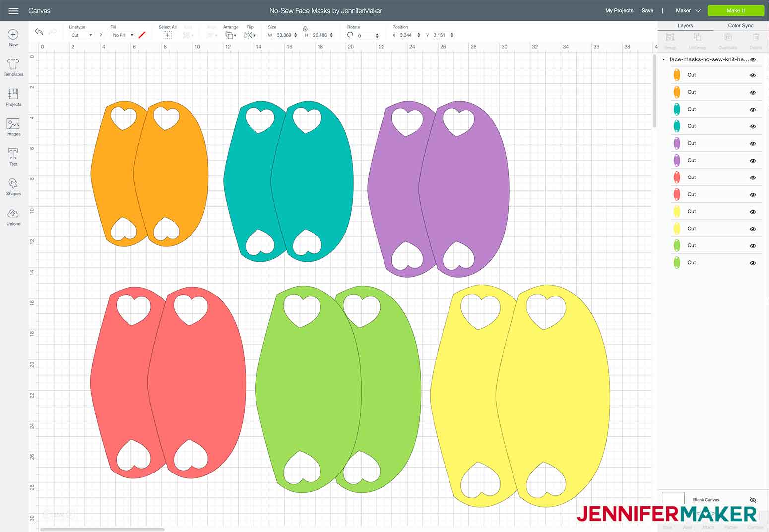Viewport: 769px width, 532px height.
Task: Click the Duplicate icon in Layers panel
Action: click(728, 37)
